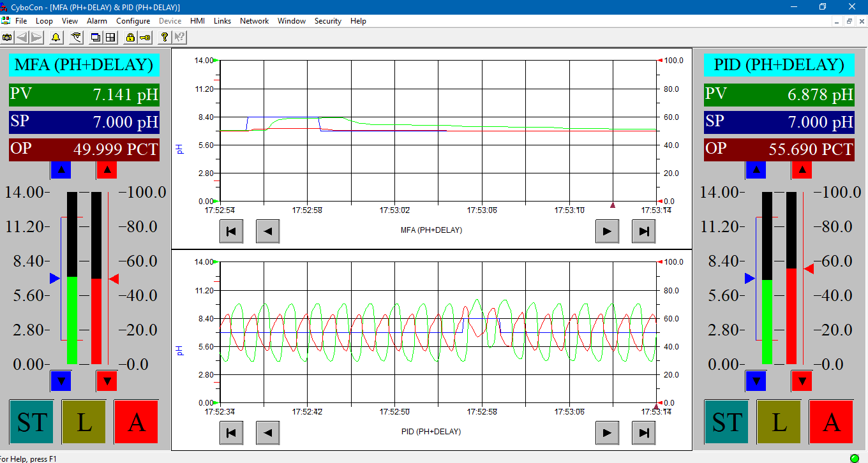This screenshot has height=463, width=868.
Task: Click the hand icon beside the alarm bell
Action: (76, 38)
